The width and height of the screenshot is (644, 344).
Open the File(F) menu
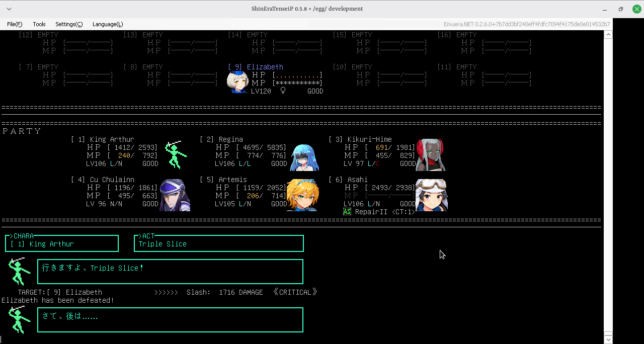tap(15, 24)
